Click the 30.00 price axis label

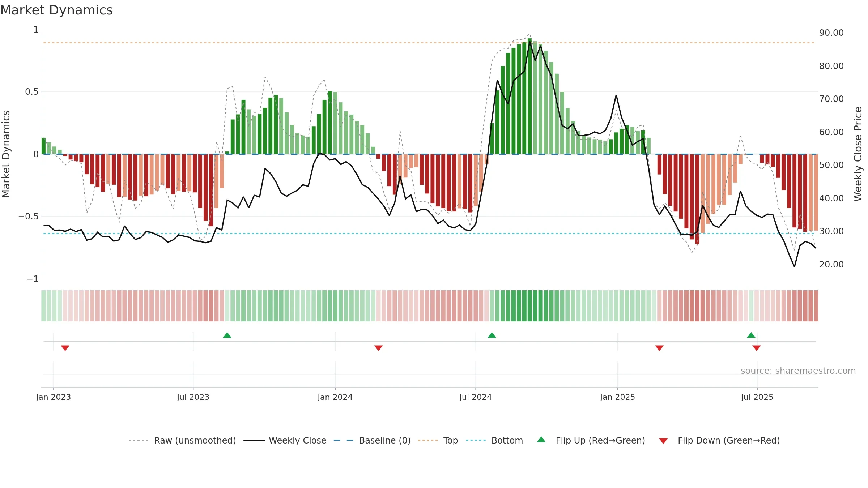click(x=831, y=231)
